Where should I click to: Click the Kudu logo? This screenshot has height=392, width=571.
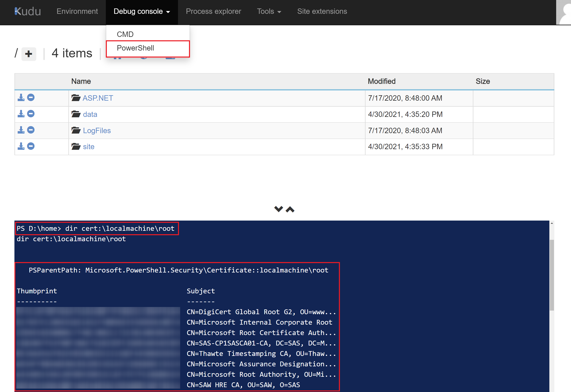tap(28, 11)
